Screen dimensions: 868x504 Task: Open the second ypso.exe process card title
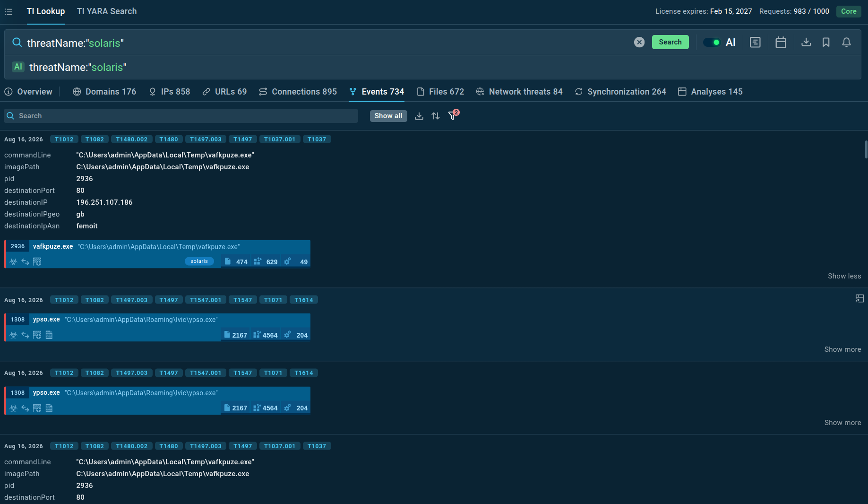46,393
